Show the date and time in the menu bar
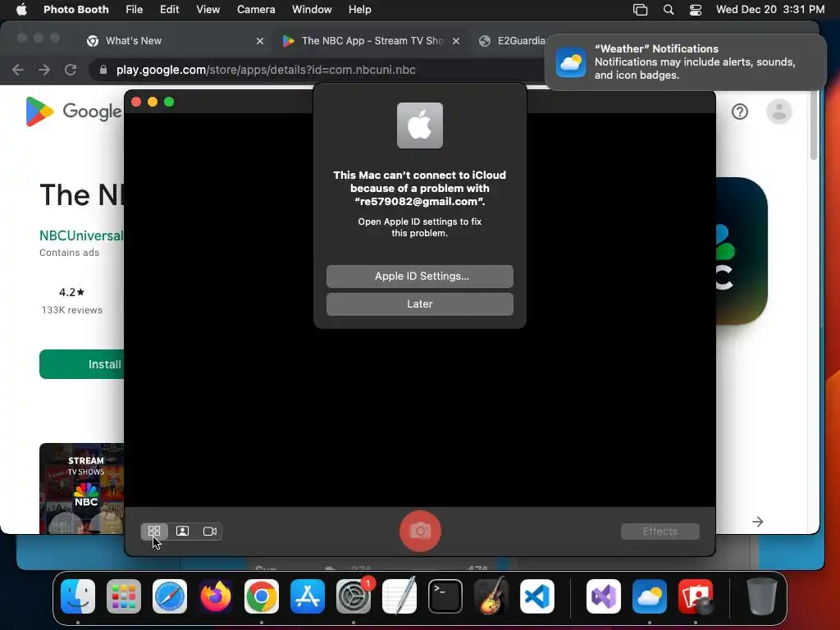 point(769,9)
